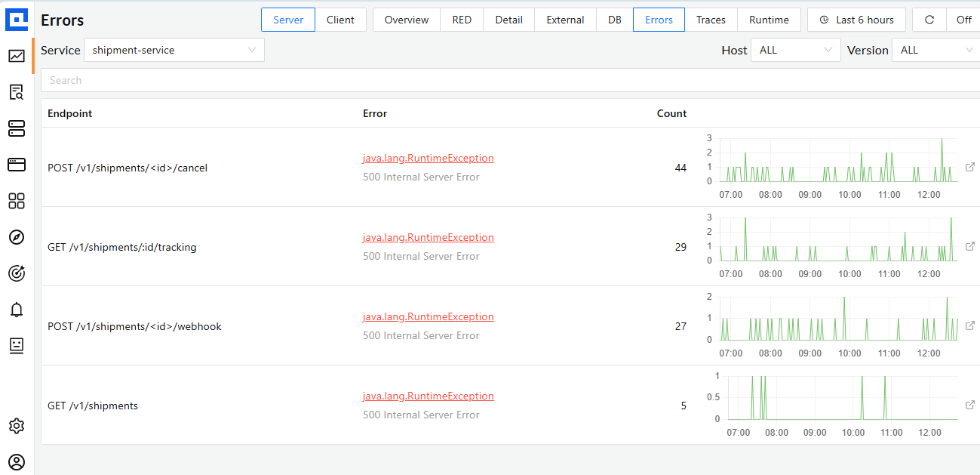Open the log search sidebar icon
The image size is (980, 475).
pos(17,92)
